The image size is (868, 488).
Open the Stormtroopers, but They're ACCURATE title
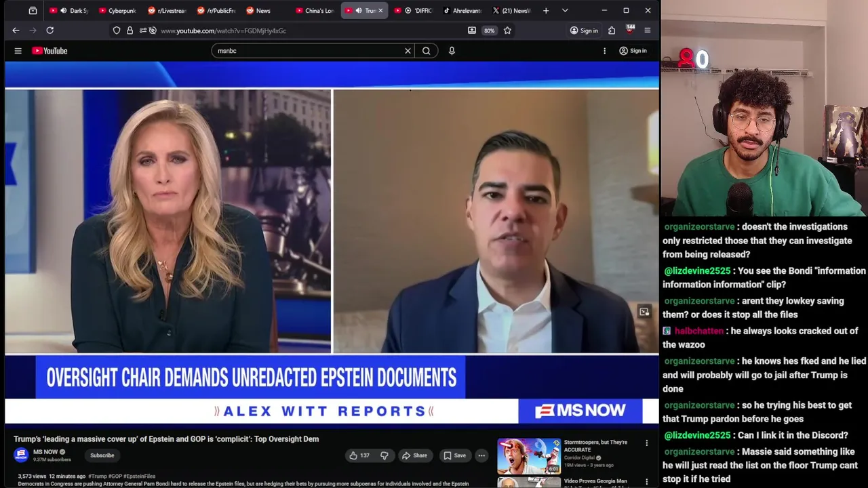pos(595,446)
